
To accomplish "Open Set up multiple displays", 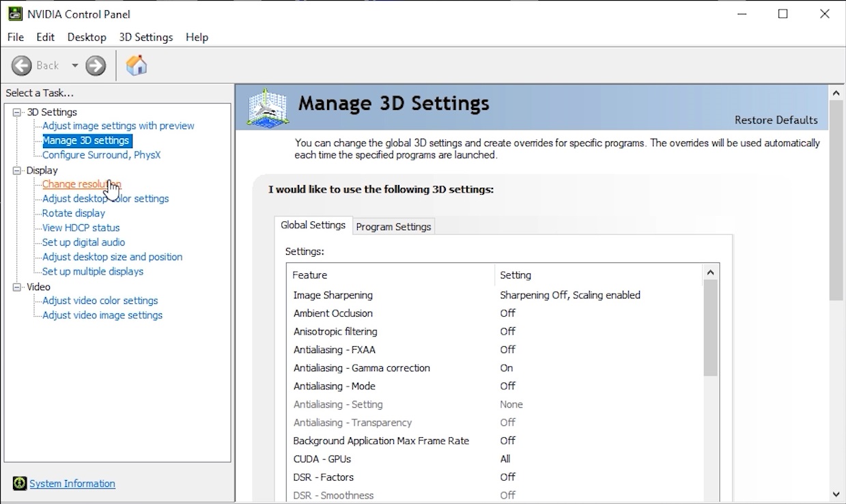I will [93, 272].
